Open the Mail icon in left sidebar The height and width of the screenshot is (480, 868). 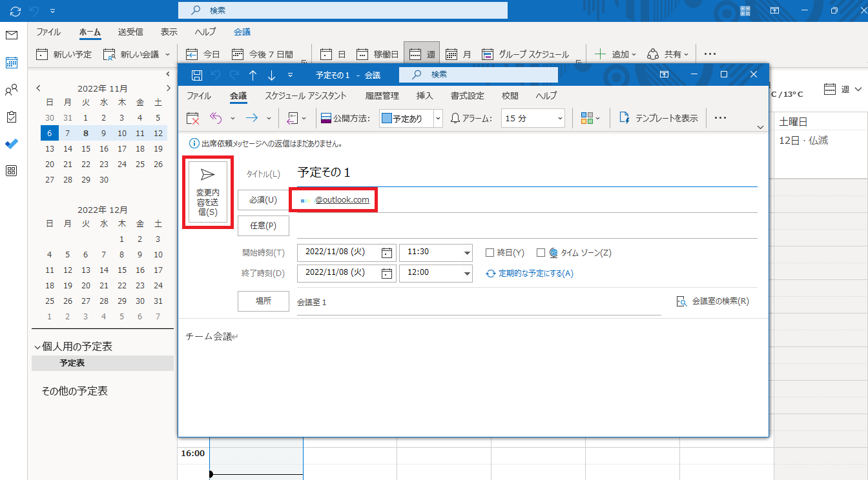coord(12,35)
